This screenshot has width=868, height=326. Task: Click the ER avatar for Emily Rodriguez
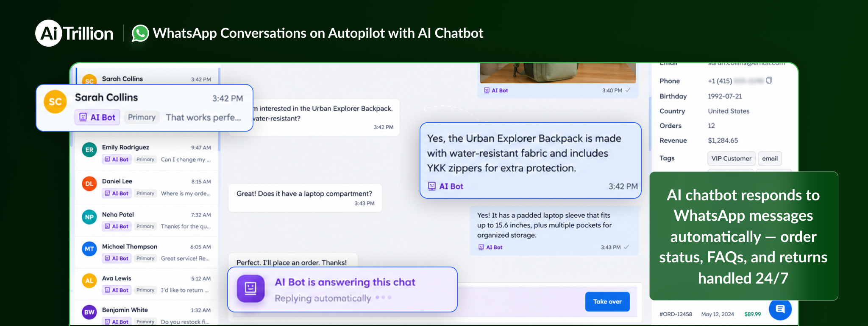pyautogui.click(x=89, y=149)
